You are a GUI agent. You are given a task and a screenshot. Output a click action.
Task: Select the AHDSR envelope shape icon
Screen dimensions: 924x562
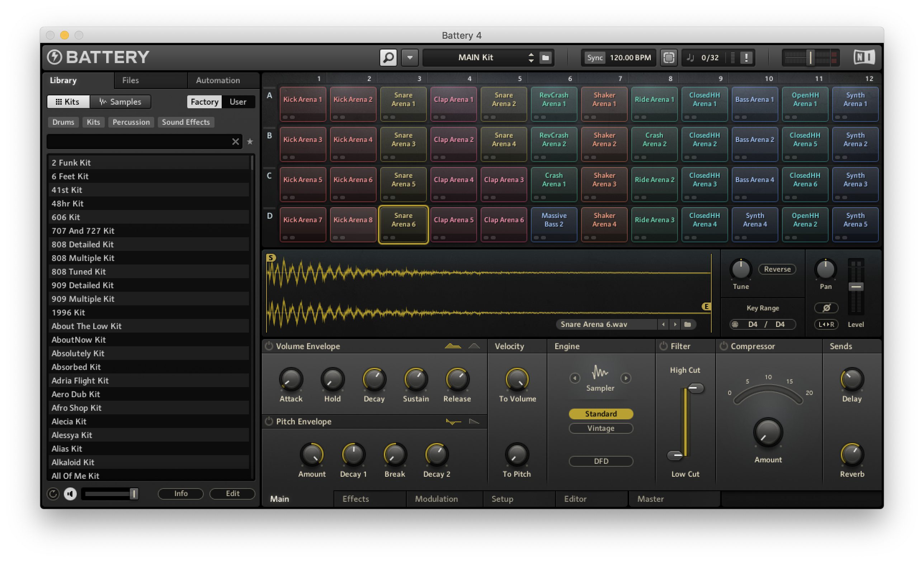[x=453, y=346]
